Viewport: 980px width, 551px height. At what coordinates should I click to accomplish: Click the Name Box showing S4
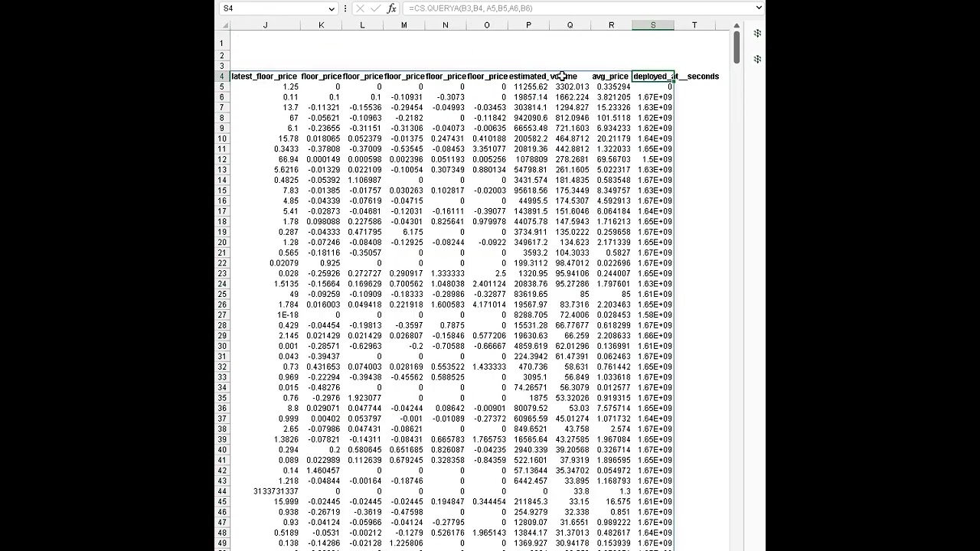275,8
